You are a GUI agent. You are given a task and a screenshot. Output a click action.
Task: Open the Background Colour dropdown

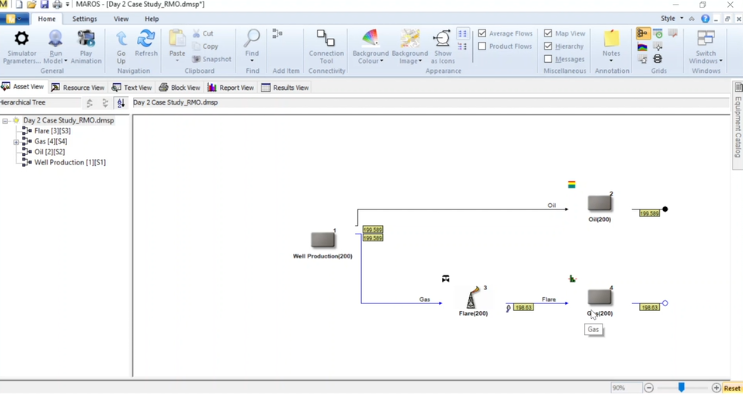coord(370,47)
